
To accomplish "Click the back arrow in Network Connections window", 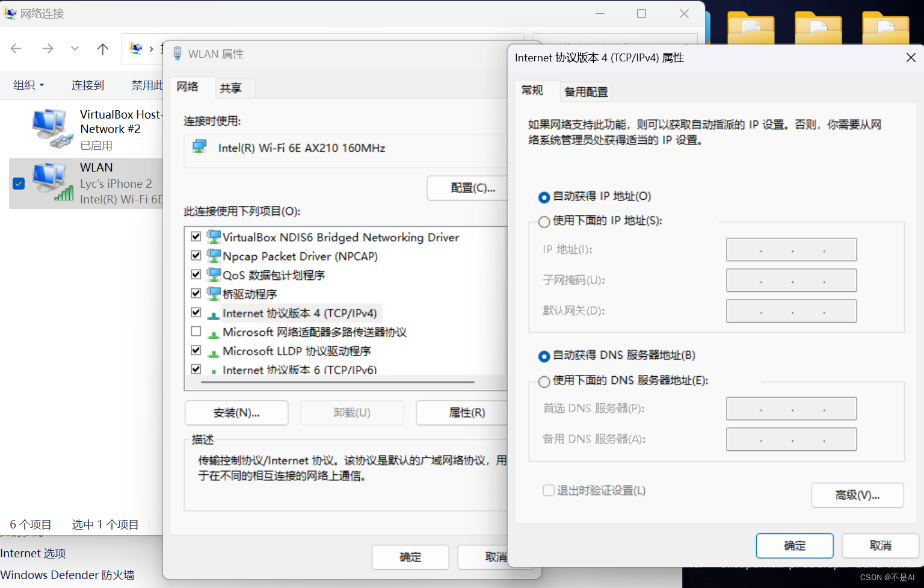I will click(16, 49).
